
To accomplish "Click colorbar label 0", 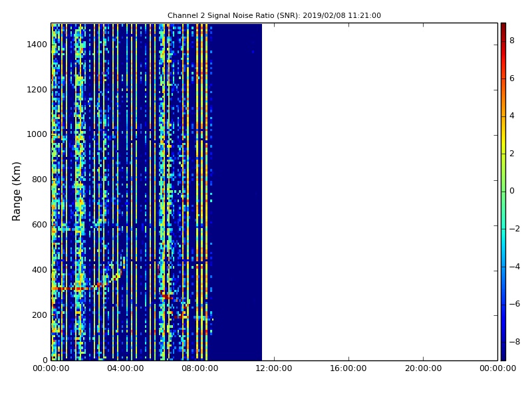I will click(512, 191).
